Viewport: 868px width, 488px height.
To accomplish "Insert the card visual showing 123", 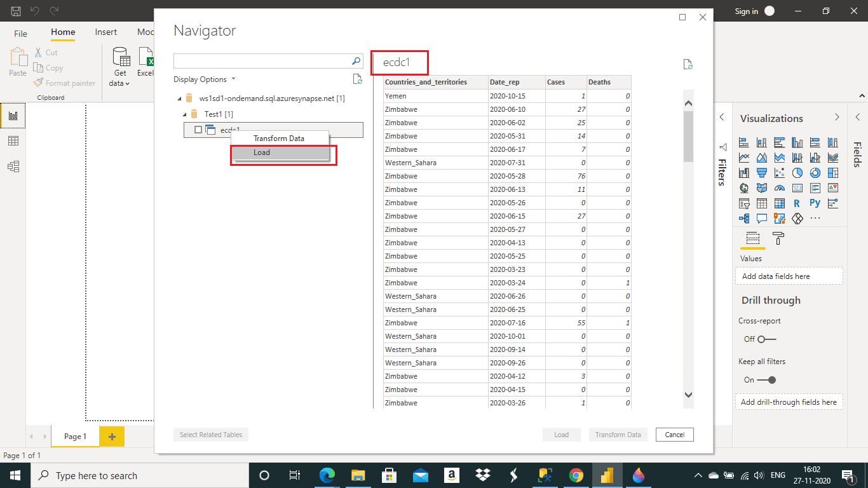I will pos(797,188).
